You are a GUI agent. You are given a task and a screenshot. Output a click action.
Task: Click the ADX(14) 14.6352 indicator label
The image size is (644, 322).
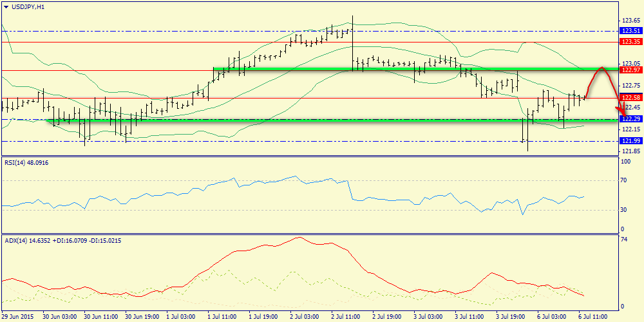63,241
